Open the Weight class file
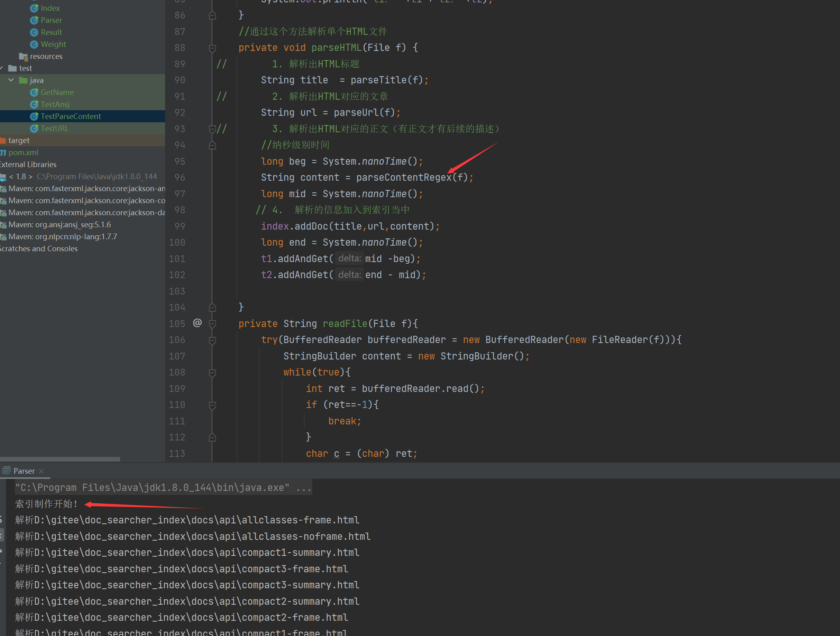This screenshot has width=840, height=636. point(53,44)
